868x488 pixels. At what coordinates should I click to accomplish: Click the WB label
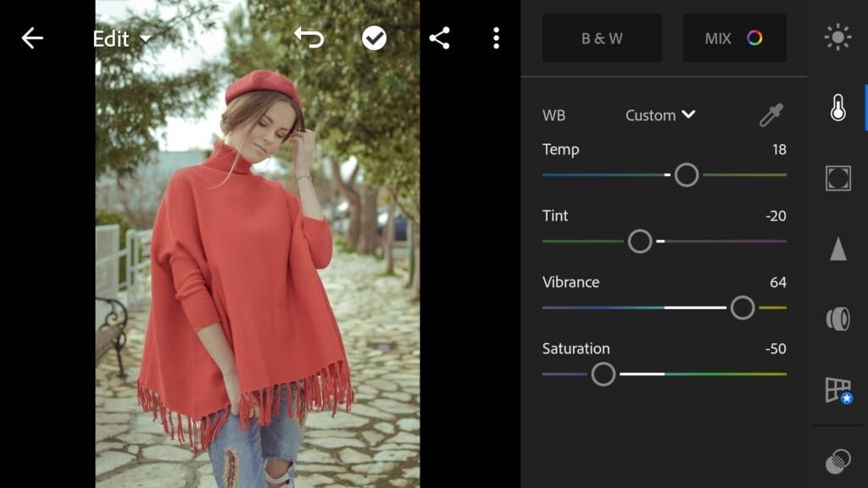(x=554, y=115)
